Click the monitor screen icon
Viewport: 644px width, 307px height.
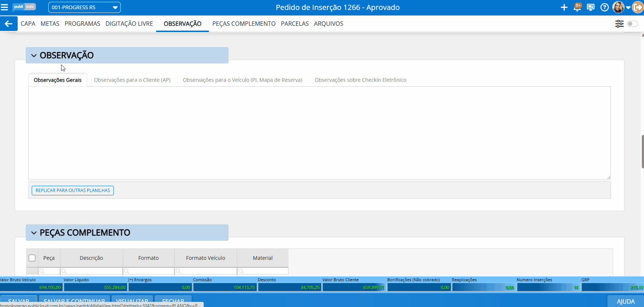click(591, 7)
